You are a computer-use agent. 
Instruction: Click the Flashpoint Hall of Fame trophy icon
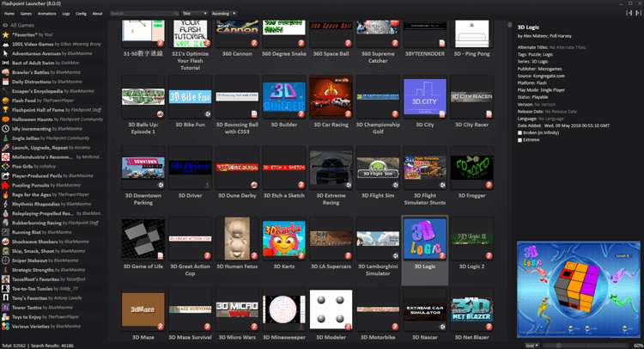5,110
